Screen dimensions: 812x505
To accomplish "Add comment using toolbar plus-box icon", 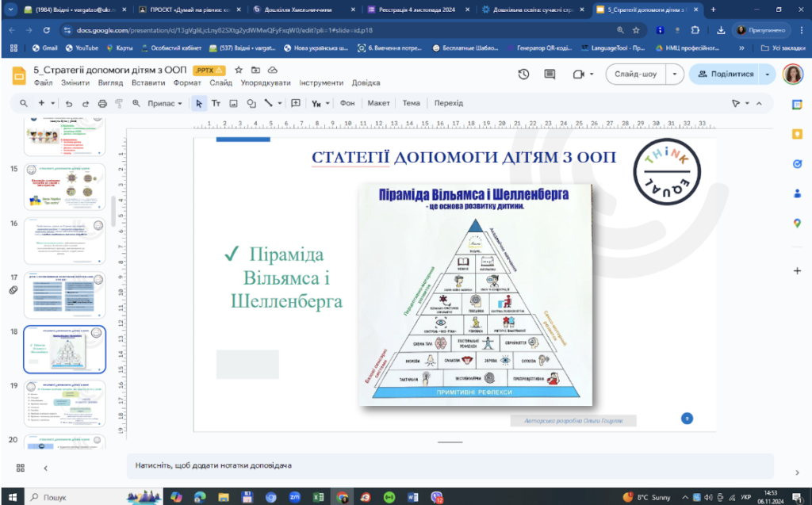I will (296, 103).
